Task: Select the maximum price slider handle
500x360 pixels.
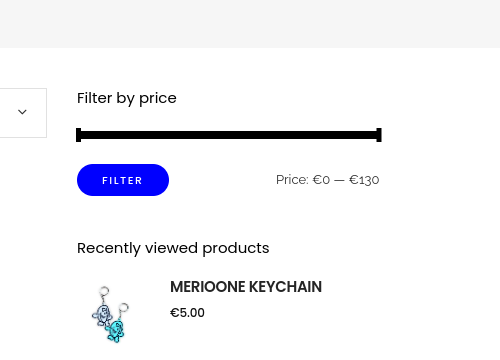Action: click(x=379, y=135)
